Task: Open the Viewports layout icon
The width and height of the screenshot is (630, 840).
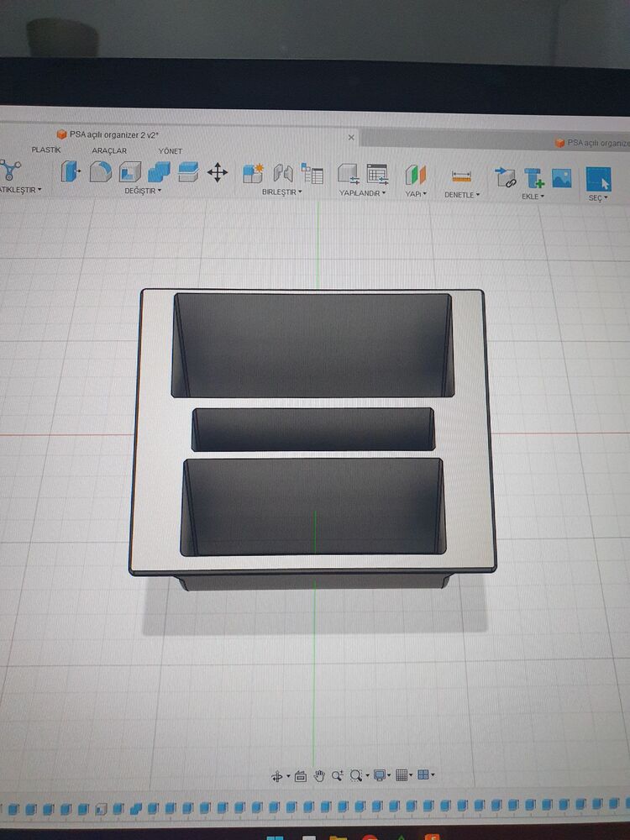Action: tap(423, 774)
